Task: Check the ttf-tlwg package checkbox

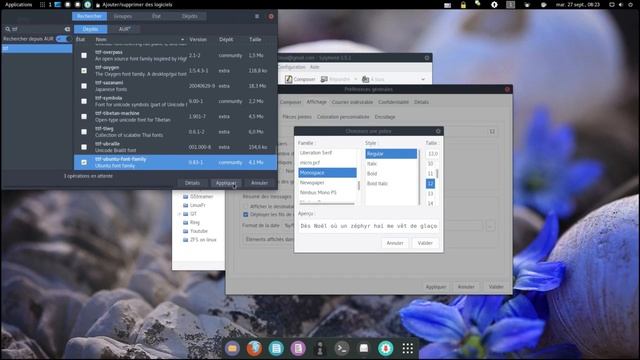Action: coord(84,132)
